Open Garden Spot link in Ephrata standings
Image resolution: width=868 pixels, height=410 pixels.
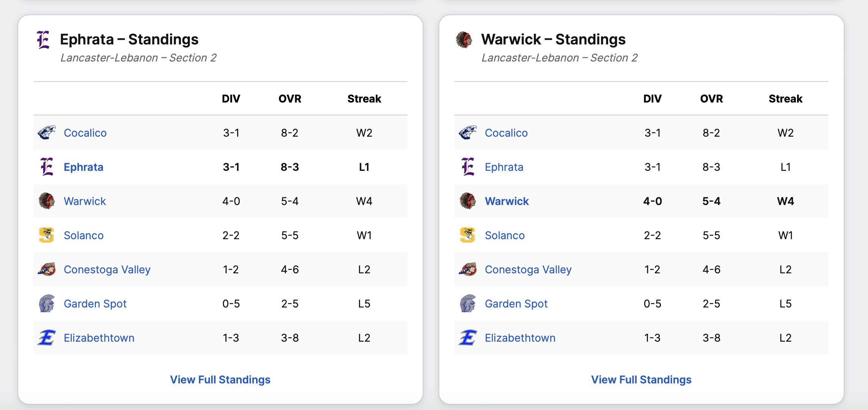95,304
